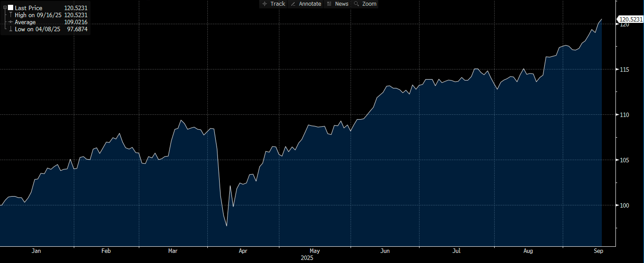644x263 pixels.
Task: Select the Average legend entry text
Action: (x=25, y=22)
